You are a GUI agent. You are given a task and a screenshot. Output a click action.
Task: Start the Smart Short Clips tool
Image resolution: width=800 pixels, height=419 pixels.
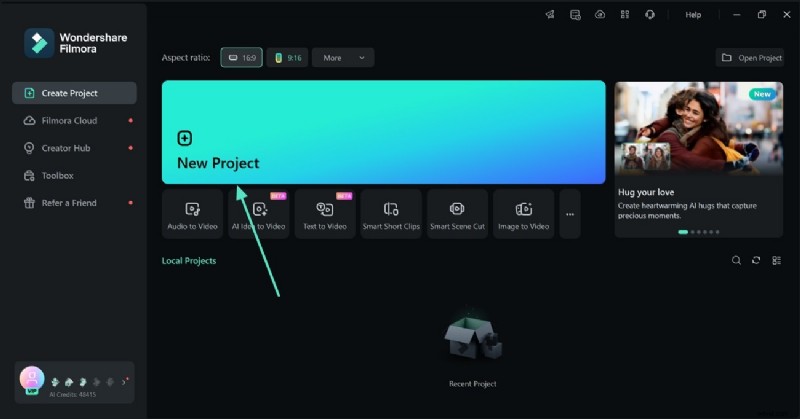pyautogui.click(x=391, y=214)
